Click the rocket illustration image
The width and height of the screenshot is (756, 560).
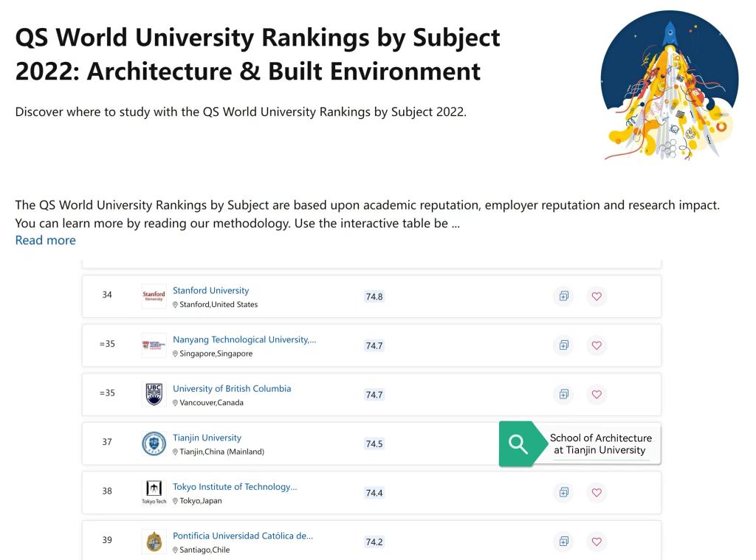click(669, 85)
